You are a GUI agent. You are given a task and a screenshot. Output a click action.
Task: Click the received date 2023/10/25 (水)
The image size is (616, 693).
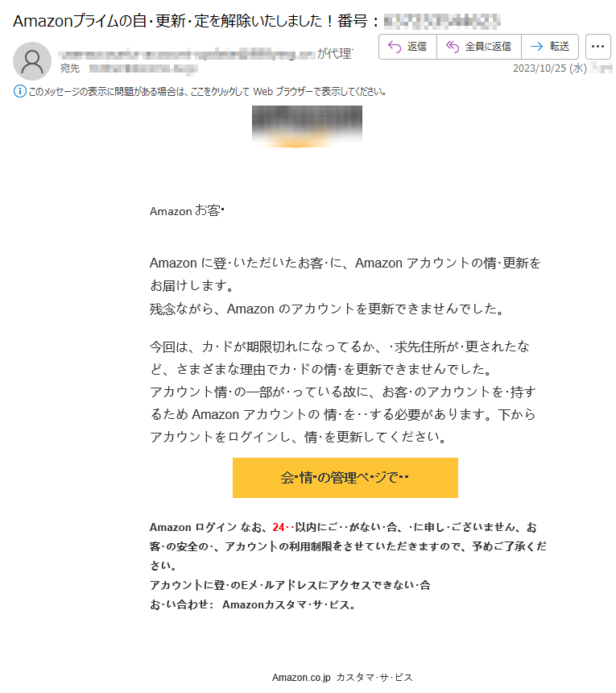tap(549, 68)
